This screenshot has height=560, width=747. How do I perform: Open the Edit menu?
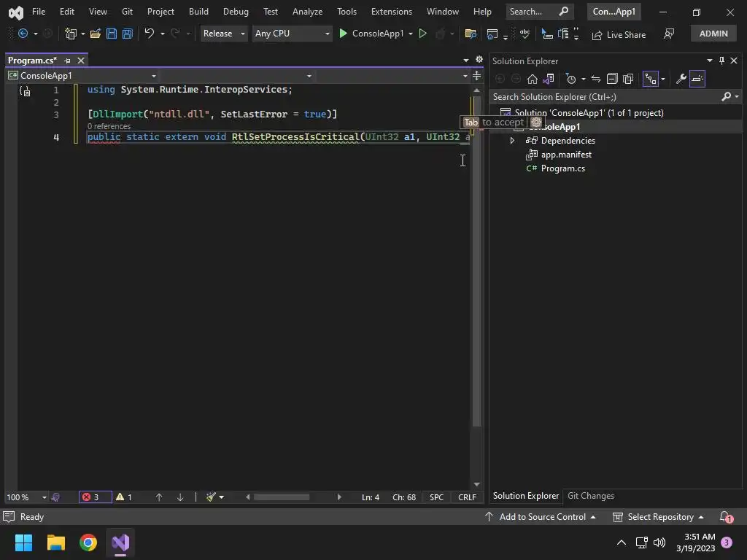coord(66,12)
